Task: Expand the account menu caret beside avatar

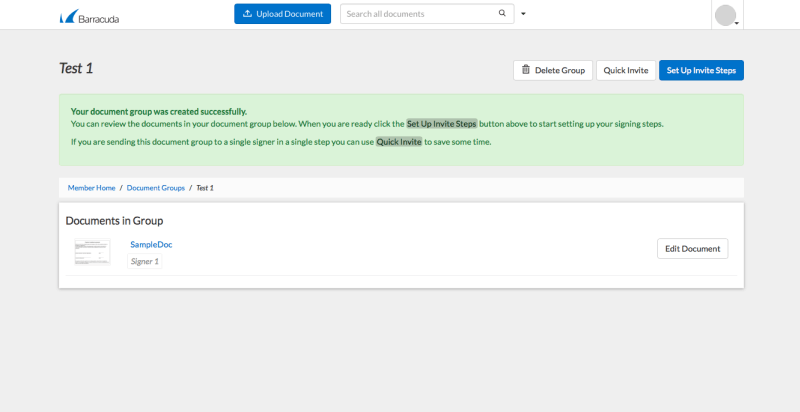Action: click(x=737, y=23)
